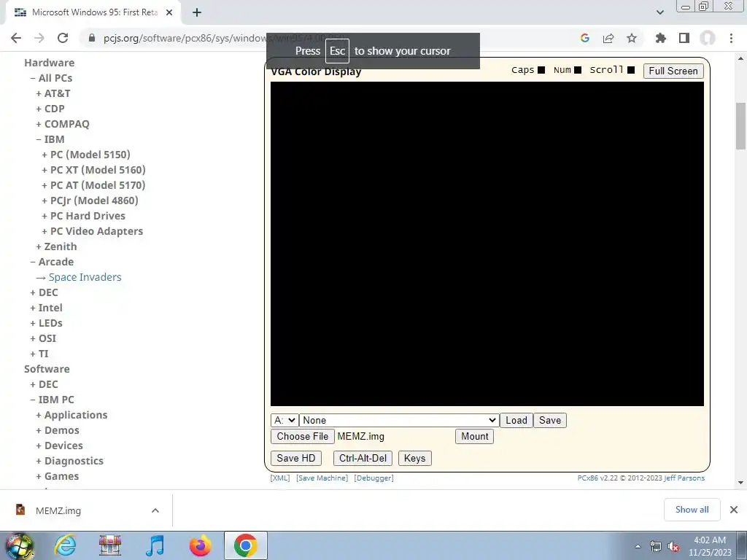View site info via the lock icon
This screenshot has width=747, height=560.
(x=92, y=38)
